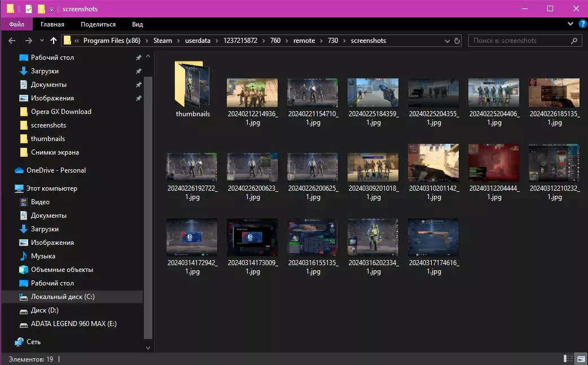The width and height of the screenshot is (588, 365).
Task: Refresh the screenshots folder view
Action: (457, 41)
